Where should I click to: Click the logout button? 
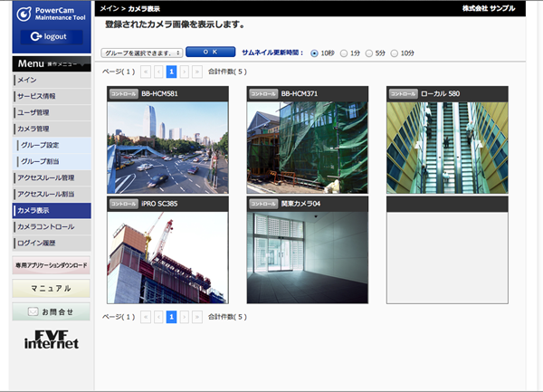[x=51, y=37]
